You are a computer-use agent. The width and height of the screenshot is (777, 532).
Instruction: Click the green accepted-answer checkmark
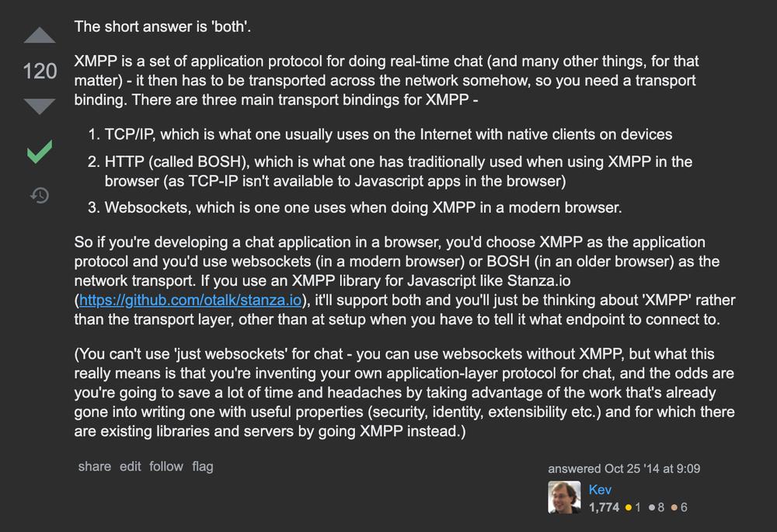coord(40,151)
